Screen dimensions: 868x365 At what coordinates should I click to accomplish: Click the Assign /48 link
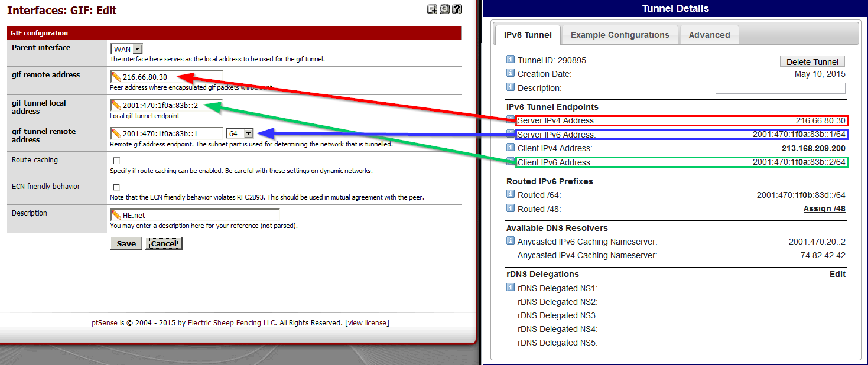(824, 209)
